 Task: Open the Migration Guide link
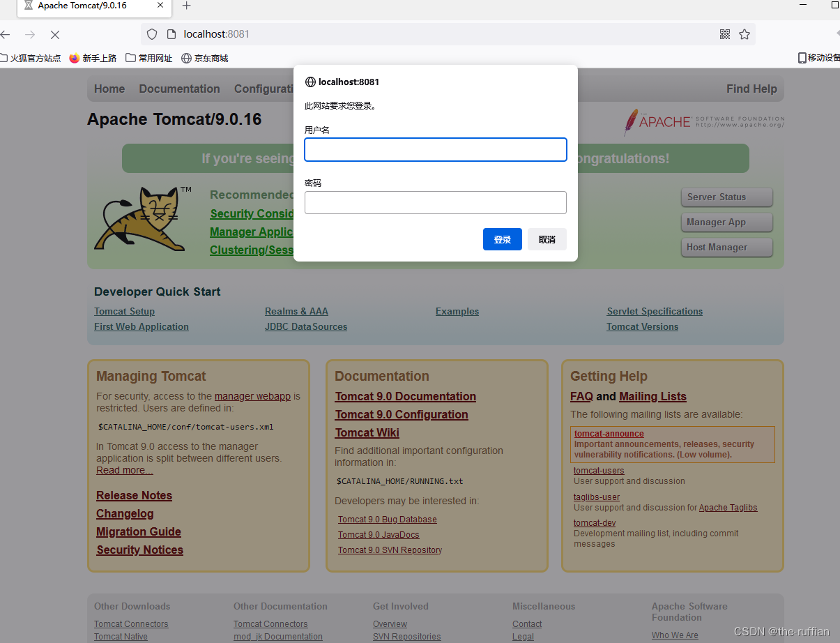pyautogui.click(x=139, y=531)
